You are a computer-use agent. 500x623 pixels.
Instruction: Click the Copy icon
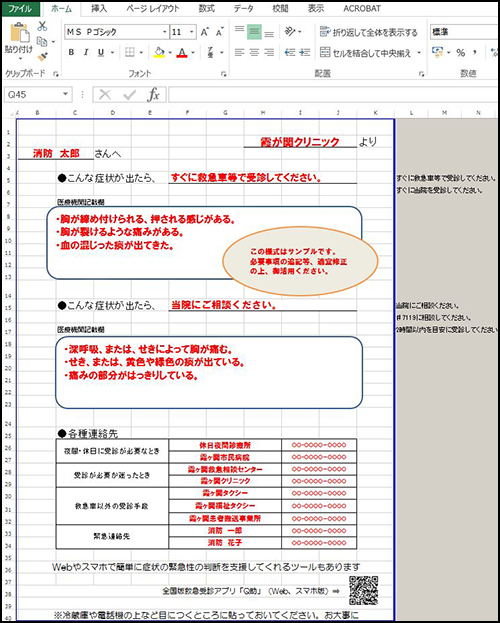[x=42, y=41]
